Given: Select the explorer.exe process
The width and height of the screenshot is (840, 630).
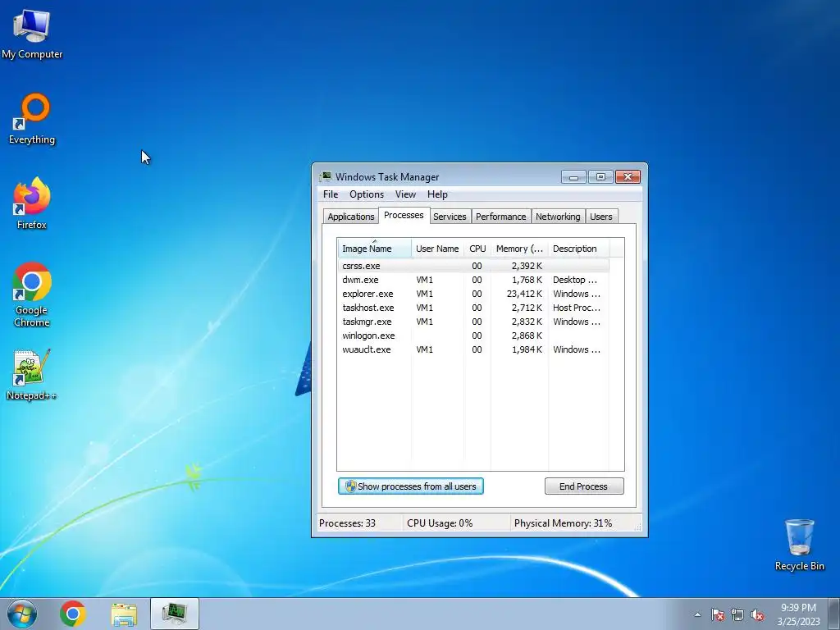Looking at the screenshot, I should pyautogui.click(x=473, y=294).
